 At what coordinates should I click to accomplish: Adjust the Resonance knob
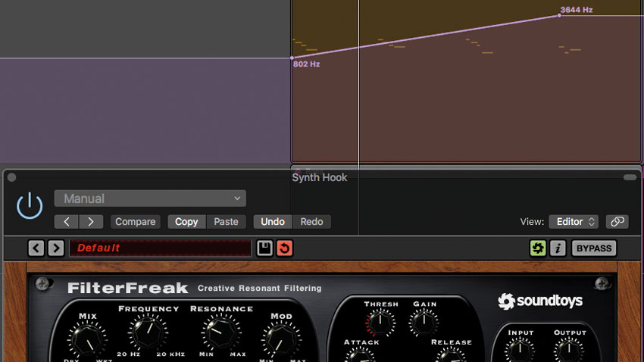pos(220,332)
